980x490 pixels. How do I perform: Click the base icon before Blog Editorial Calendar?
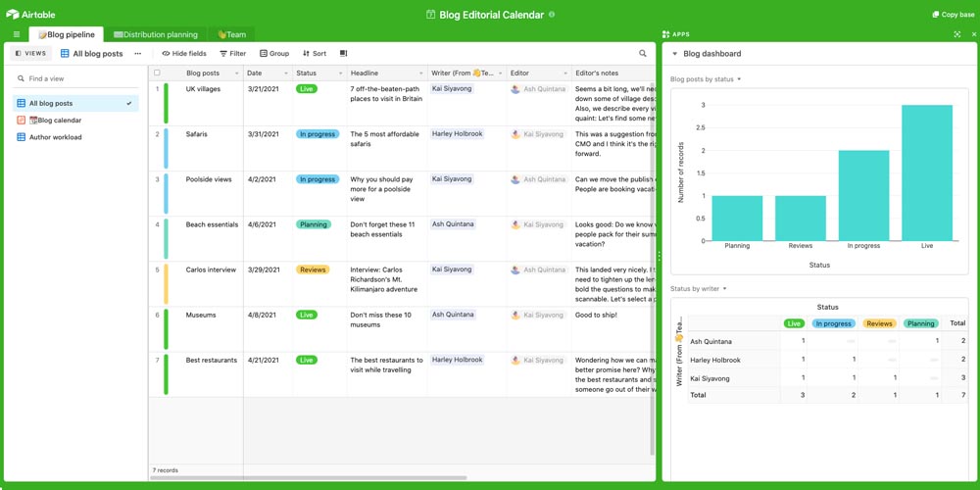coord(430,15)
